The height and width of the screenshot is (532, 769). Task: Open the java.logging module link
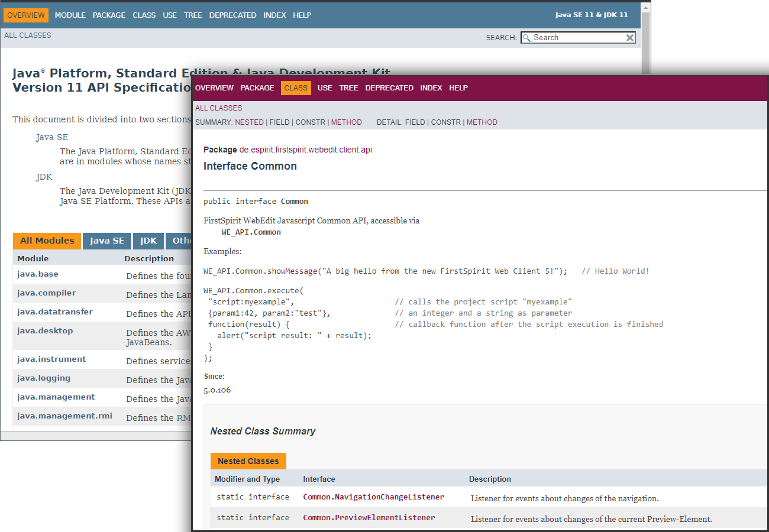click(44, 378)
